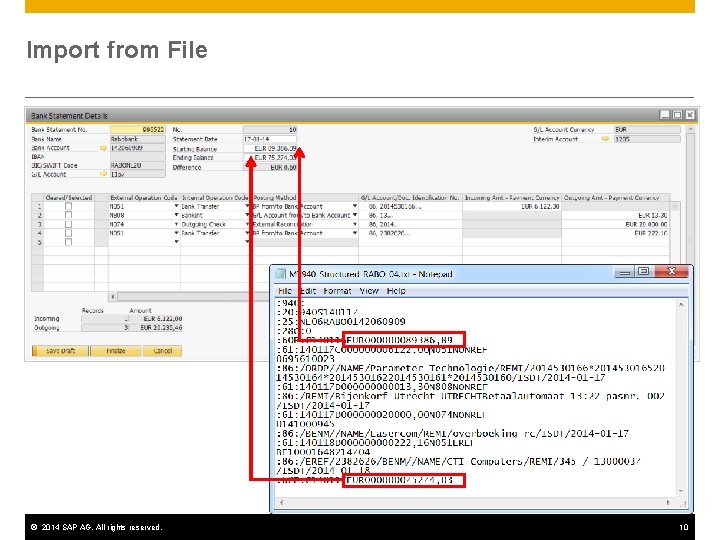Maximize the Notepad window
Image resolution: width=720 pixels, height=540 pixels.
[644, 272]
